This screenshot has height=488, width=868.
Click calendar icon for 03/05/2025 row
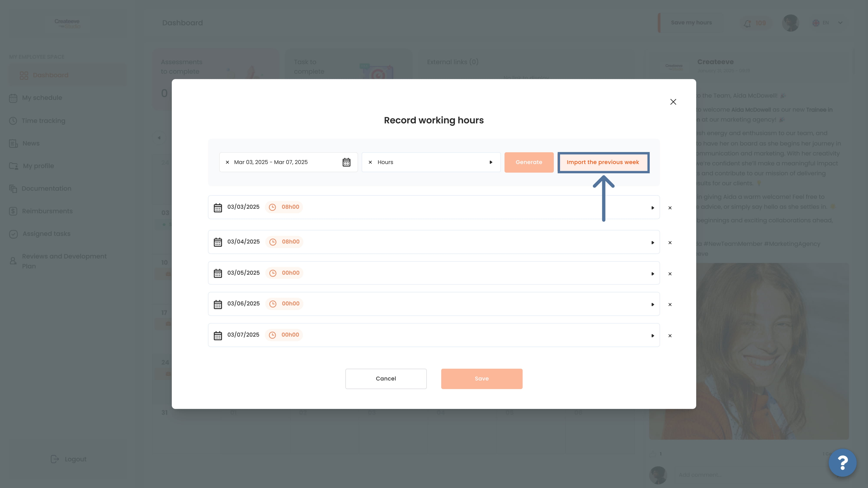tap(218, 273)
